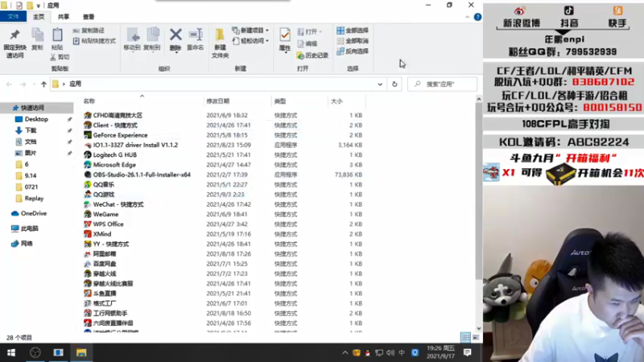This screenshot has height=362, width=644.
Task: Select the OBS-Studio-26.1.1 installer file
Action: 142,175
